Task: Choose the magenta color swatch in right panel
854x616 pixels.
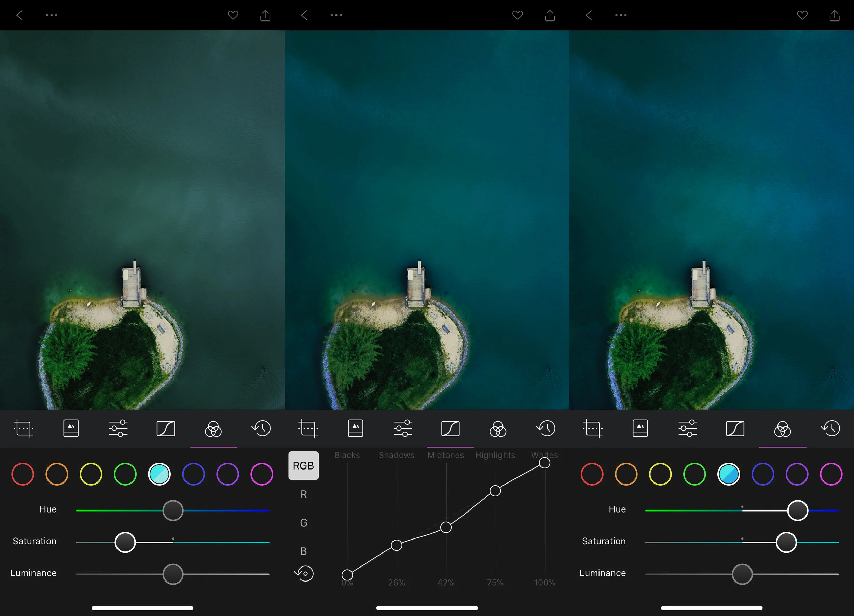Action: 831,474
